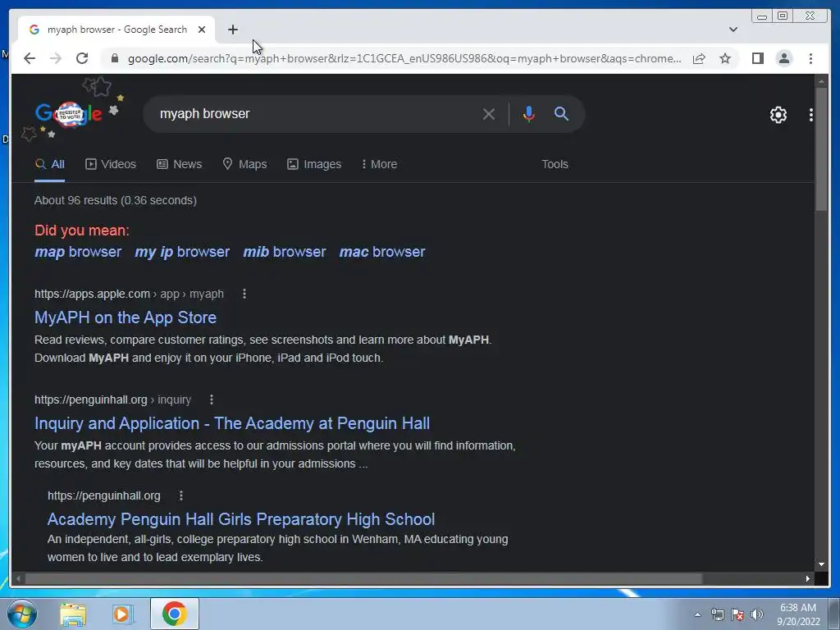
Task: Open Google apps dots menu
Action: 811,115
